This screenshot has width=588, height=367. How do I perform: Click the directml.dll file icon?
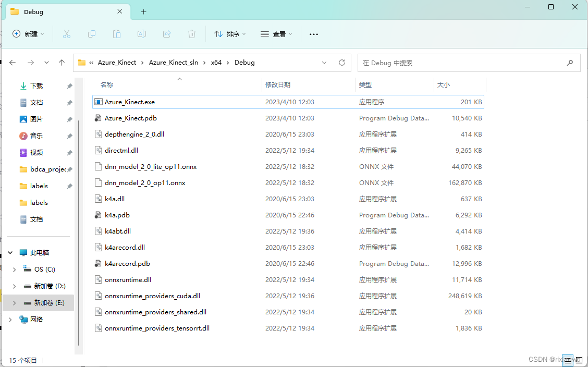coord(98,150)
